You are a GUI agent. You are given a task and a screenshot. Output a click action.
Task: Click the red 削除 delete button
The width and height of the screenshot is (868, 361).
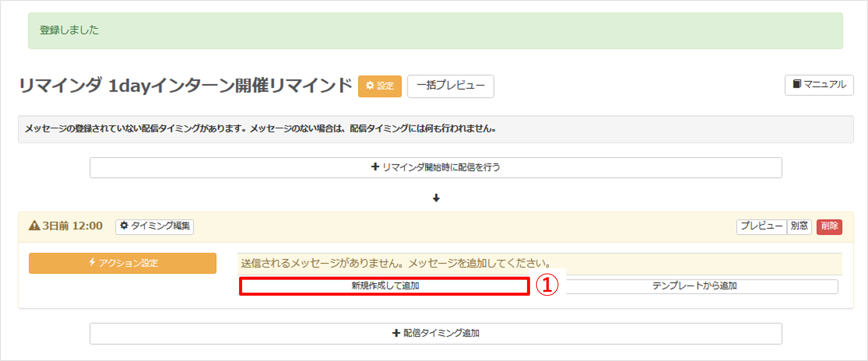pyautogui.click(x=829, y=227)
